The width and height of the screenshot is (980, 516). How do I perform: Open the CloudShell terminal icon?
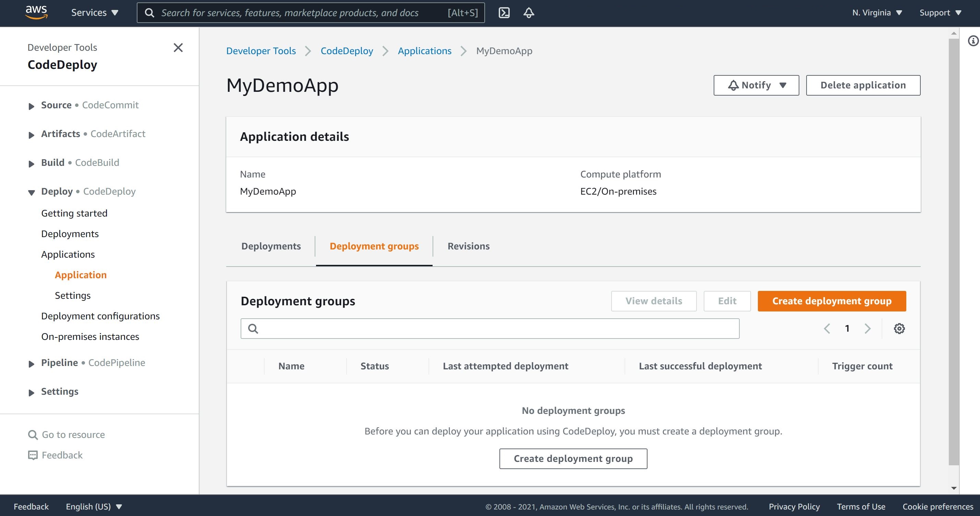504,13
